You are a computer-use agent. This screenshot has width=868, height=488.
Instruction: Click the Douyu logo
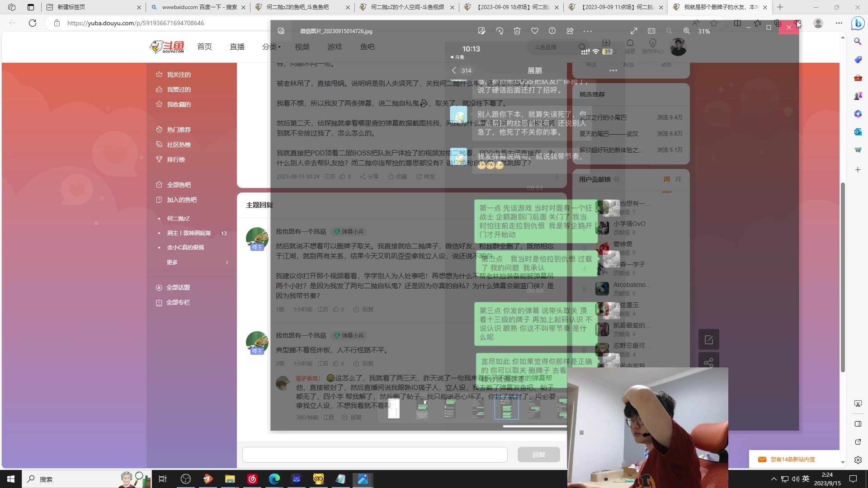[x=167, y=47]
